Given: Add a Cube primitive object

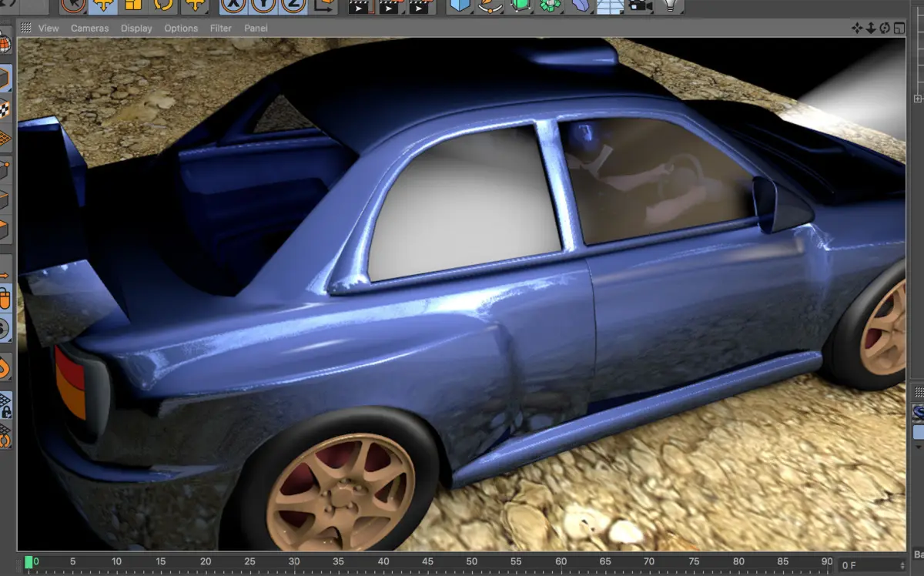Looking at the screenshot, I should (x=460, y=5).
